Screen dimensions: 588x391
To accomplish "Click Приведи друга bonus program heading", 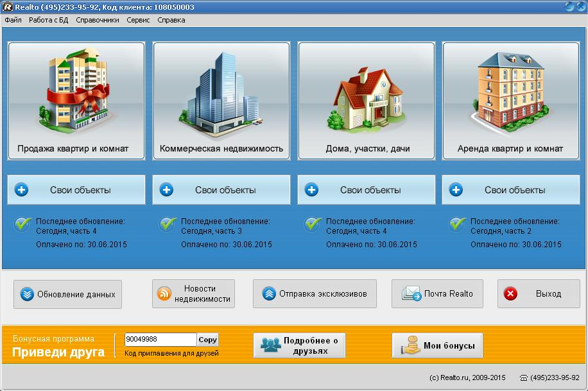I will [58, 352].
